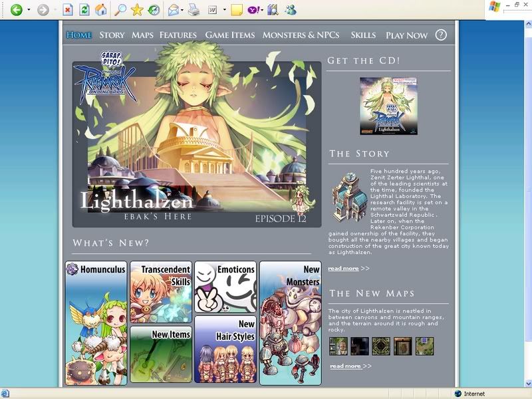
Task: Open the Story navigation tab
Action: 112,35
